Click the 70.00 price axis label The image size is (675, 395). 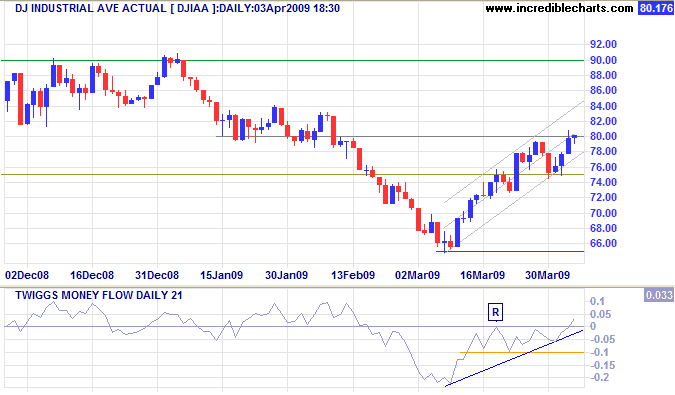(x=604, y=213)
